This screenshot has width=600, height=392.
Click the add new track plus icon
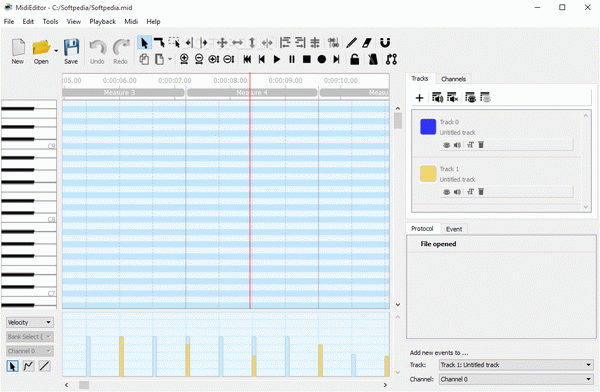[x=419, y=98]
